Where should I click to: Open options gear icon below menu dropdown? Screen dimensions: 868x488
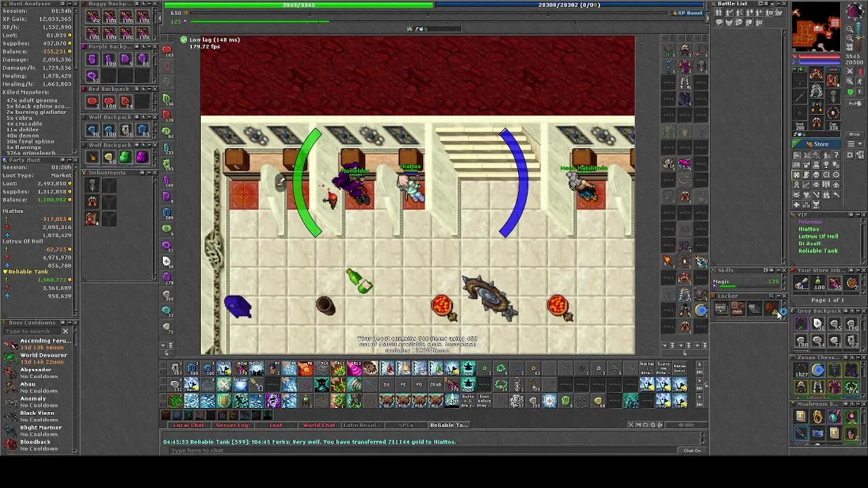click(850, 155)
